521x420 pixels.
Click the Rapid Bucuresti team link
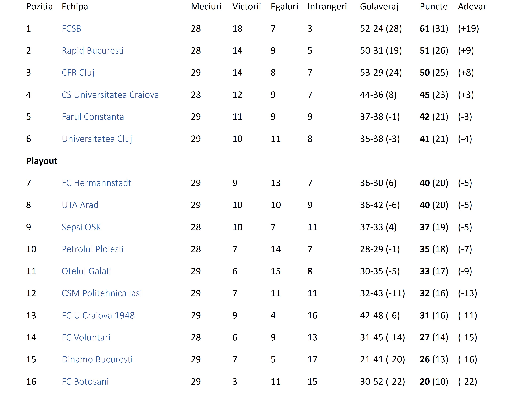click(92, 51)
